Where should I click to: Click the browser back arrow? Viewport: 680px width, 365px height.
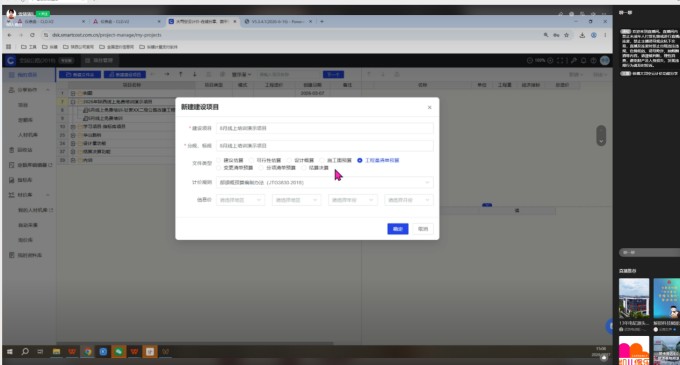pos(10,35)
